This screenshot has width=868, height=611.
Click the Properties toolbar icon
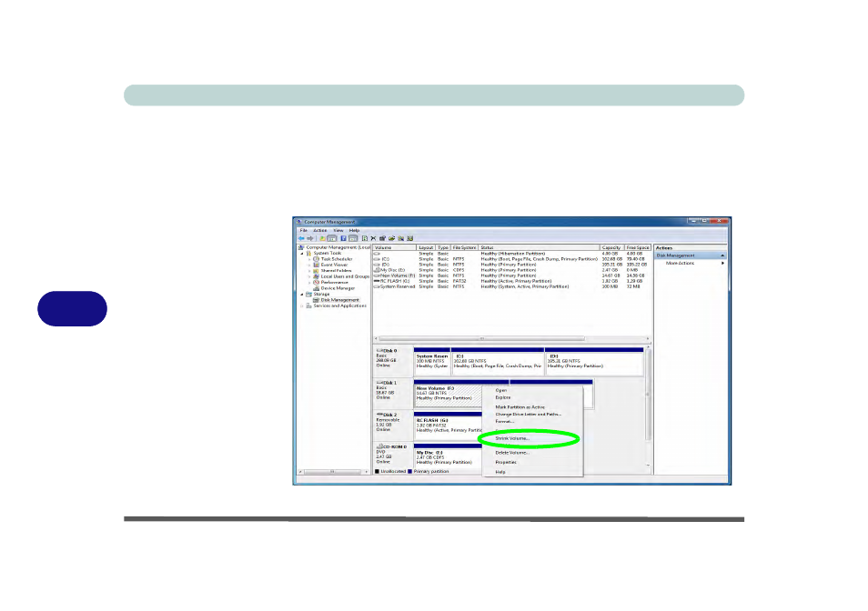(x=382, y=238)
